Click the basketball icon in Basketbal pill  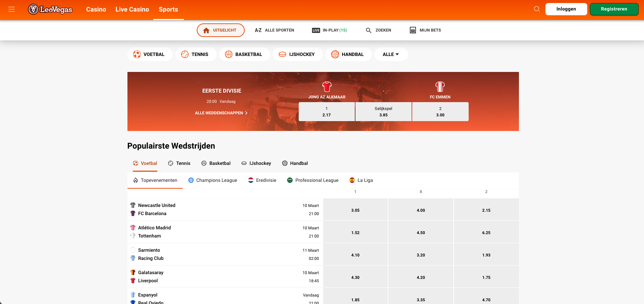[x=229, y=54]
